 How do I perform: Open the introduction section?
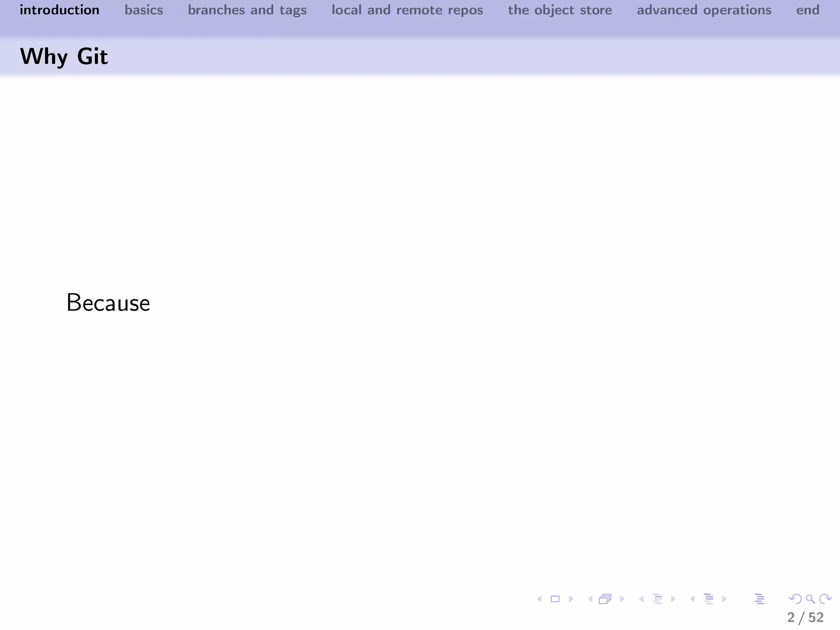tap(59, 10)
